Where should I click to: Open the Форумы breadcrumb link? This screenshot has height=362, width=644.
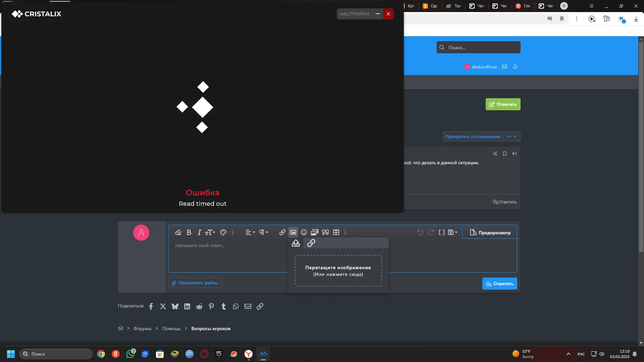pyautogui.click(x=143, y=328)
